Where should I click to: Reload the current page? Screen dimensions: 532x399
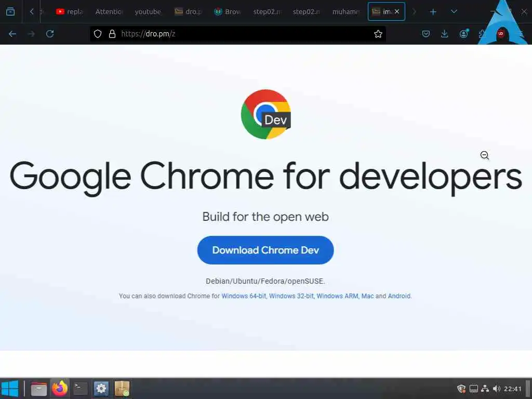tap(50, 34)
